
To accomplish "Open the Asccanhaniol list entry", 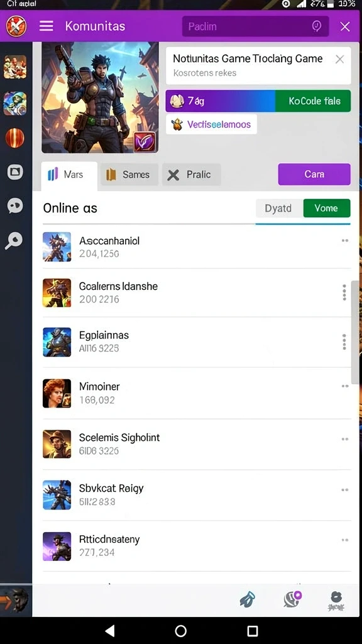I will point(197,247).
